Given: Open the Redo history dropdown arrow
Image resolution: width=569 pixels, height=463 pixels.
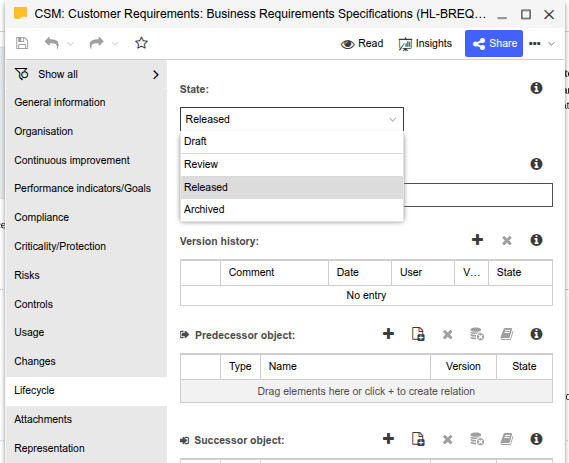Looking at the screenshot, I should (115, 44).
